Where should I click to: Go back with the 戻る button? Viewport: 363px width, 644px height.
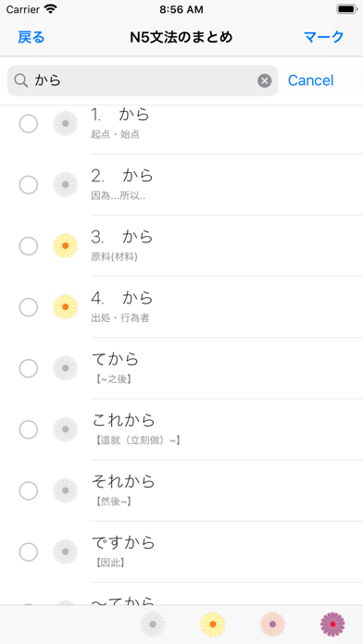coord(31,37)
